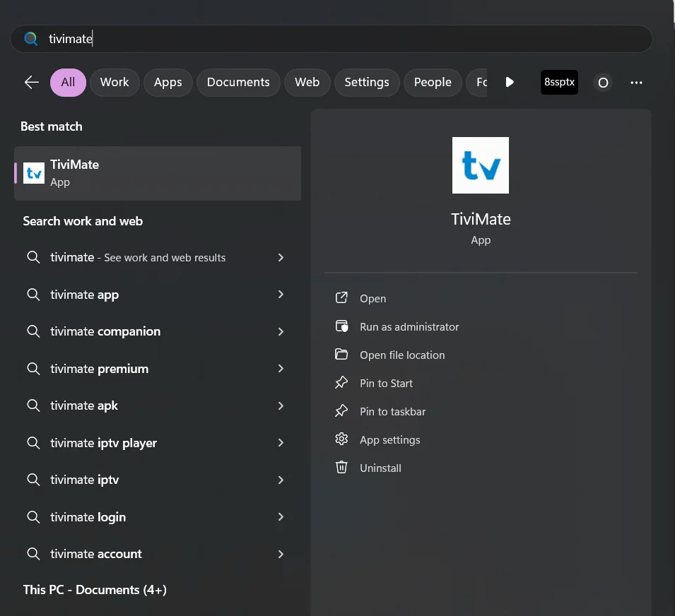The image size is (675, 616).
Task: Expand the 'tivimate login' suggestion chevron
Action: coord(281,516)
